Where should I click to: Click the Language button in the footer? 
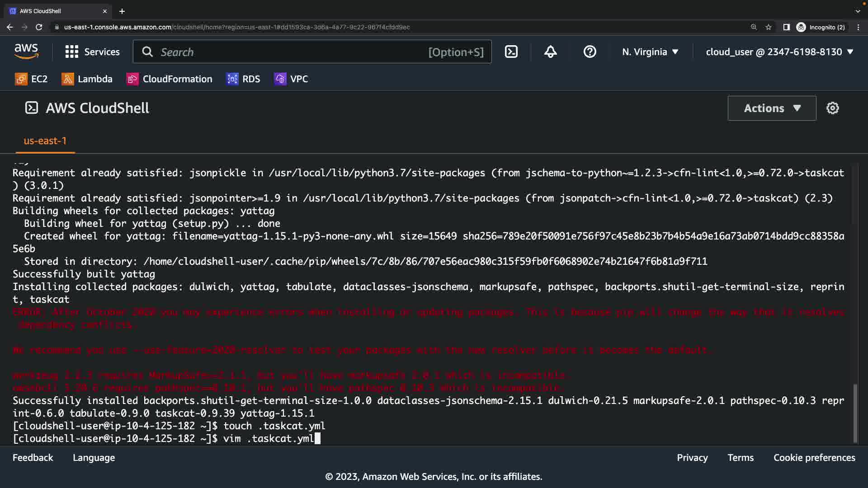(x=94, y=458)
